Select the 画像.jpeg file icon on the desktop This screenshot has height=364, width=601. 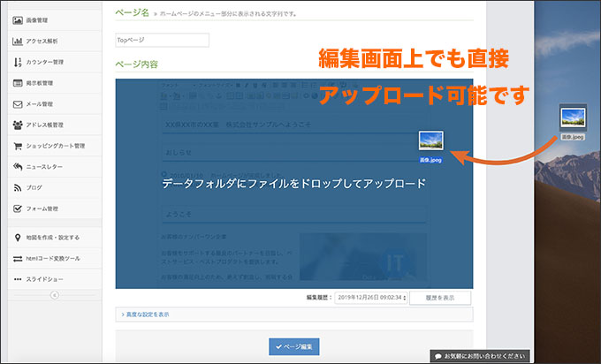(573, 118)
